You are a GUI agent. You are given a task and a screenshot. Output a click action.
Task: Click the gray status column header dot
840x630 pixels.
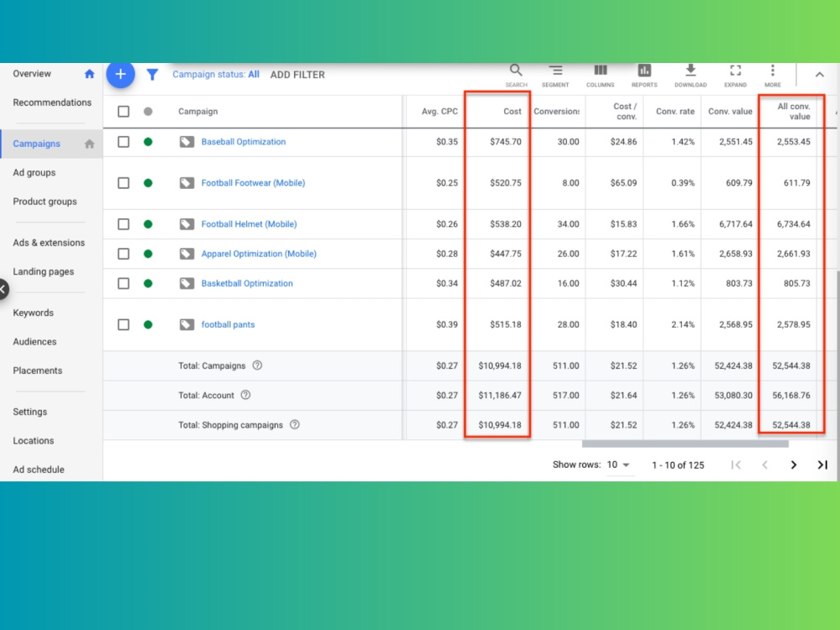[149, 112]
